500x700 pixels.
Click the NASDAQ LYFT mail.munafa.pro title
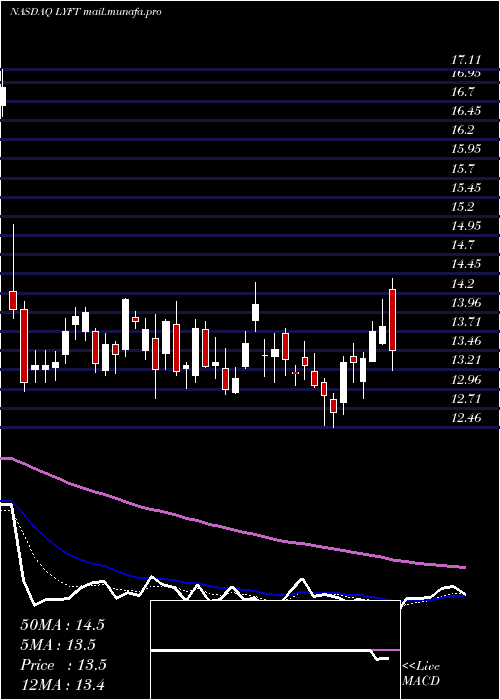coord(85,12)
